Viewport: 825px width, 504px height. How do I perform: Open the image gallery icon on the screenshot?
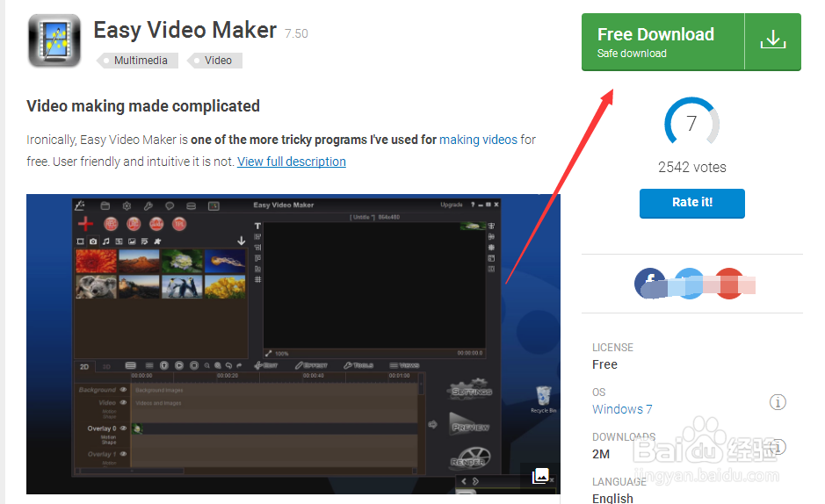[540, 476]
